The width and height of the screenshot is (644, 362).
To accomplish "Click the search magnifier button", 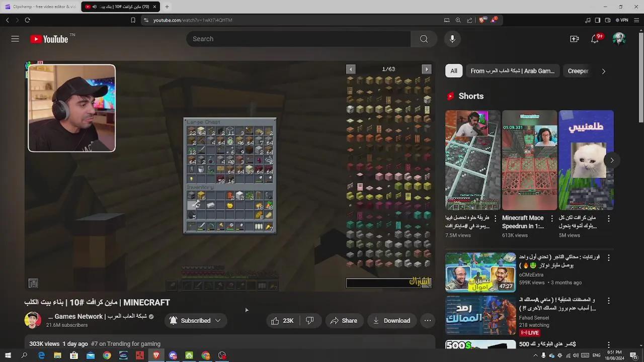I will point(424,39).
